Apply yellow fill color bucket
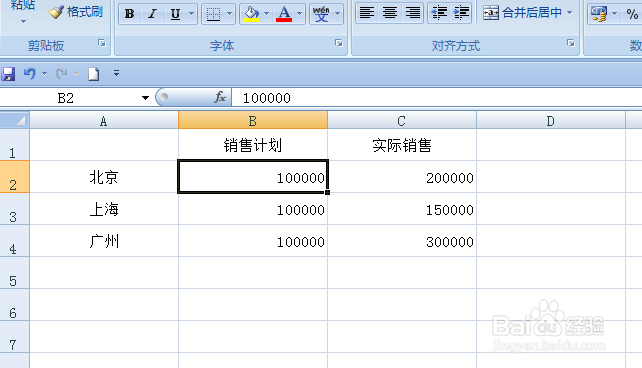This screenshot has height=368, width=642. [251, 14]
